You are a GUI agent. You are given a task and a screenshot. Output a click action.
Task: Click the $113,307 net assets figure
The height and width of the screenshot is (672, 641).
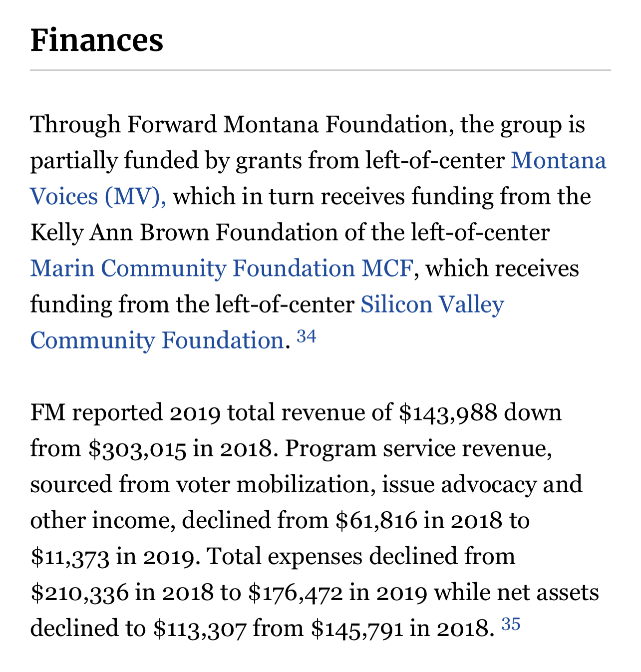(200, 629)
